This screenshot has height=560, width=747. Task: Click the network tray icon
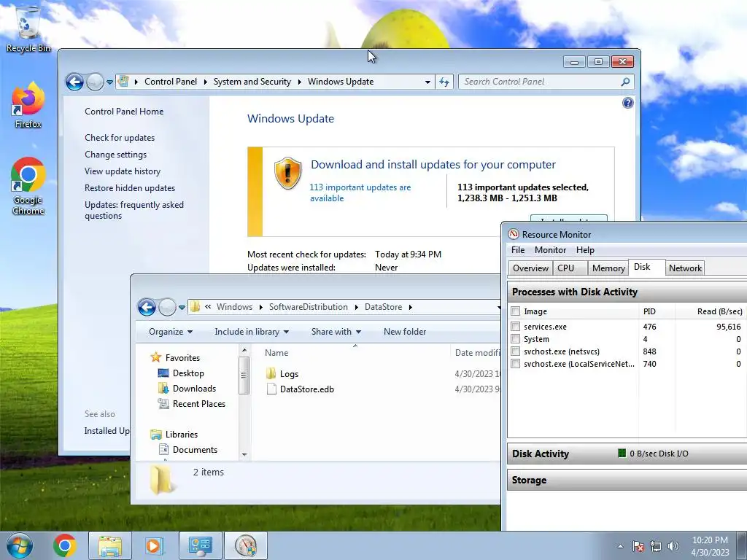click(656, 546)
